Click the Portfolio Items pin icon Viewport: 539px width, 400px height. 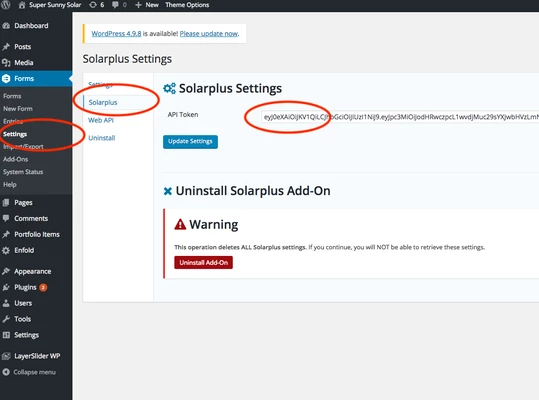(6, 234)
